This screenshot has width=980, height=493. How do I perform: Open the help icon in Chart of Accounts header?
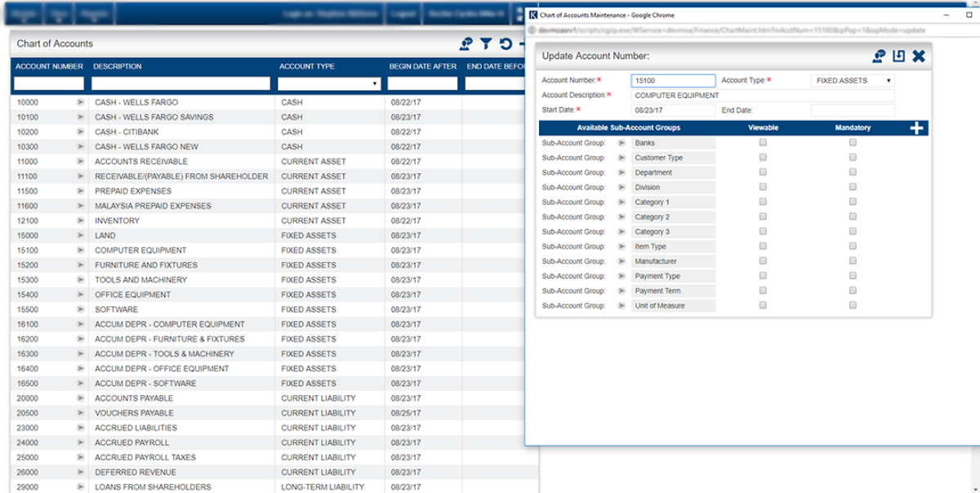466,44
